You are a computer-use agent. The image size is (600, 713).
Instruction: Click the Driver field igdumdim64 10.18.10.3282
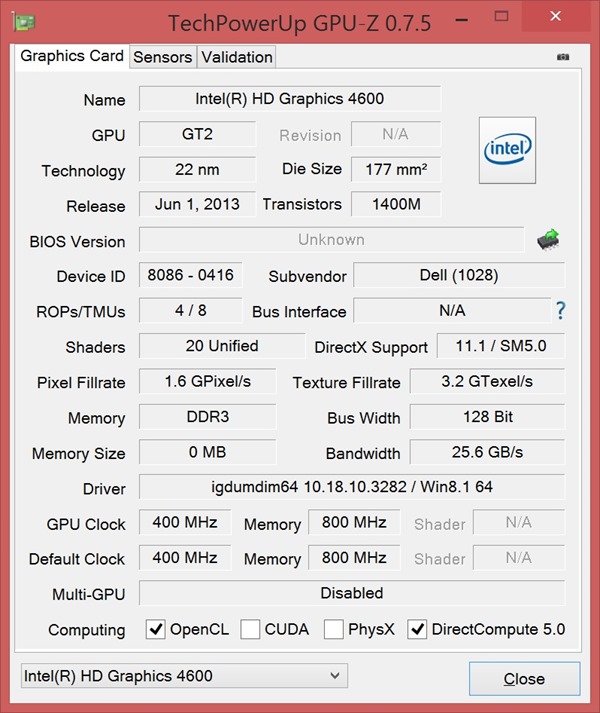pyautogui.click(x=352, y=487)
